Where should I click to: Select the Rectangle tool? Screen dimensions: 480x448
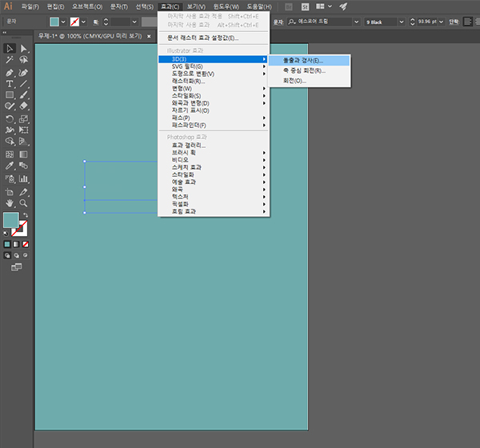click(10, 95)
